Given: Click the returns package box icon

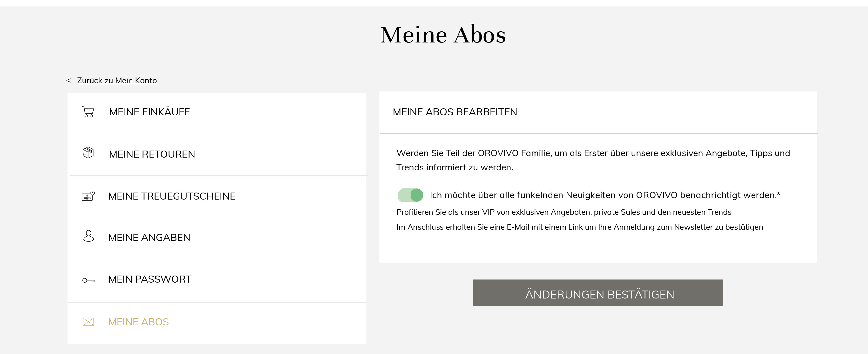Looking at the screenshot, I should pyautogui.click(x=88, y=153).
